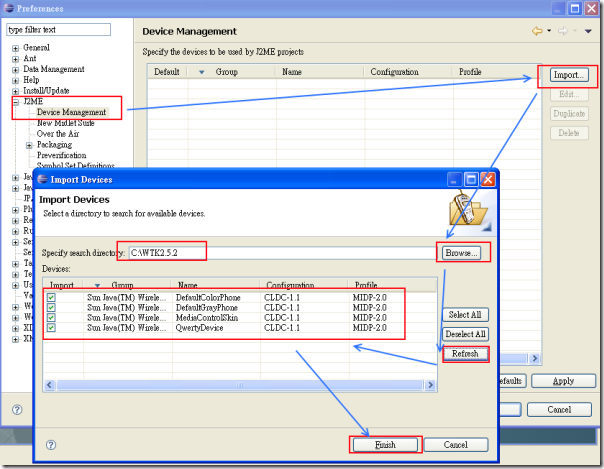Image resolution: width=604 pixels, height=469 pixels.
Task: Expand the Packaging tree node
Action: tap(29, 145)
